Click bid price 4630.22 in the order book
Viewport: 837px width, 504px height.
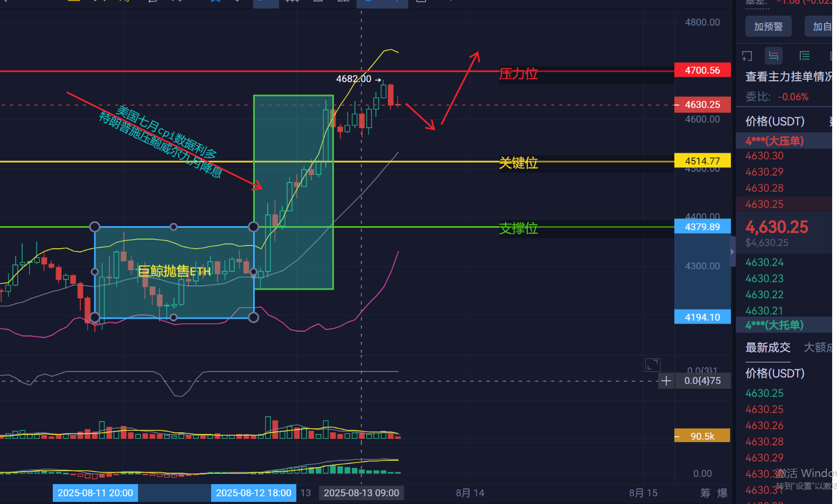pyautogui.click(x=764, y=295)
